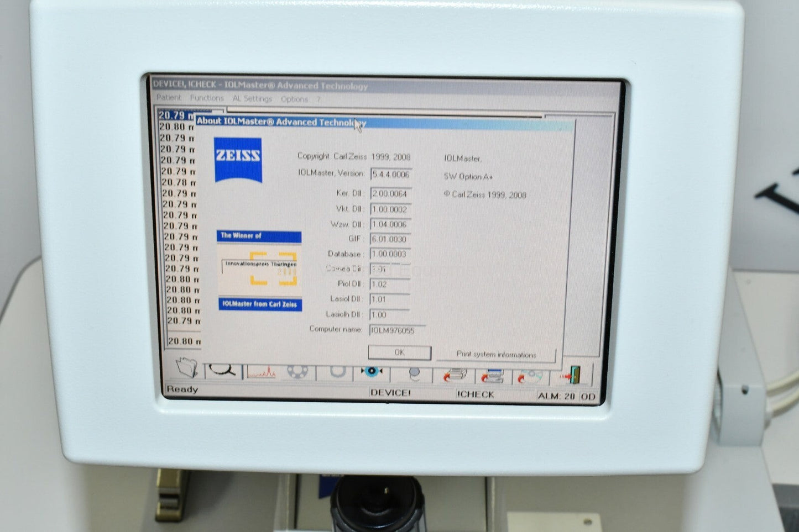Screen dimensions: 799x532
Task: Click the printer icon with red arrow
Action: click(455, 376)
